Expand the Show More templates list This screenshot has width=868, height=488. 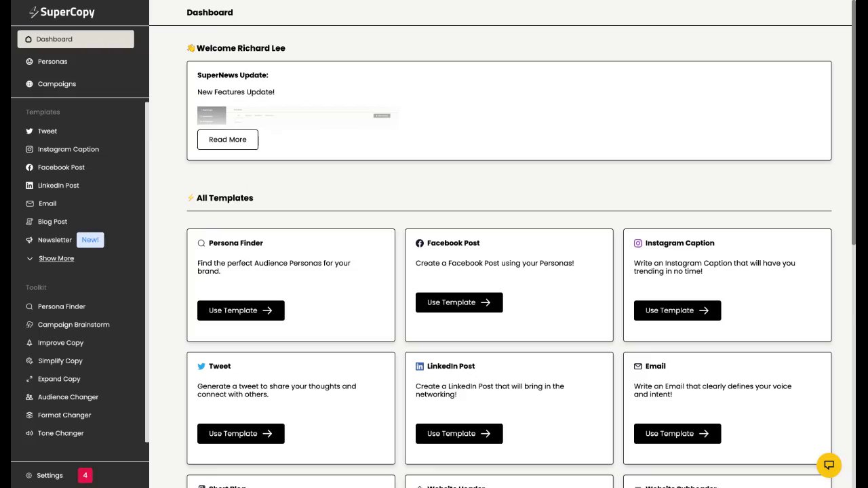coord(56,258)
